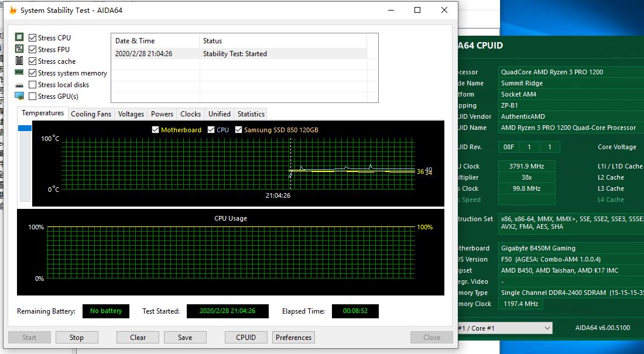
Task: Click the disk drive icon beside Stress local disks
Action: 19,85
